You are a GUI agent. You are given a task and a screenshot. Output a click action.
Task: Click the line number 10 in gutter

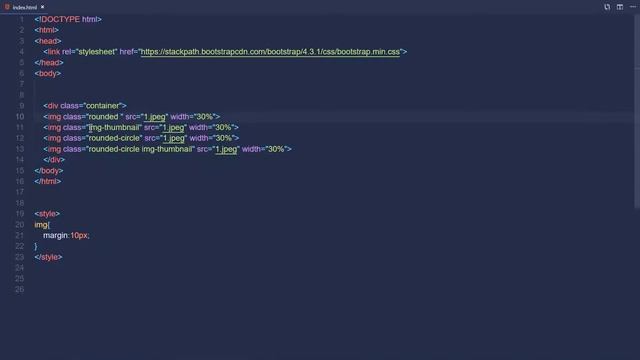pos(20,117)
